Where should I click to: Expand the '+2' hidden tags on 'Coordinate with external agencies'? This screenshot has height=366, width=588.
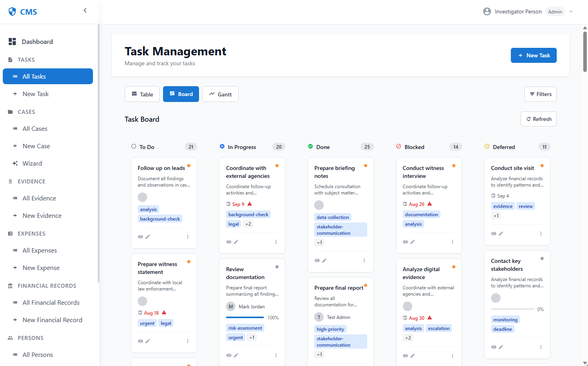[248, 224]
